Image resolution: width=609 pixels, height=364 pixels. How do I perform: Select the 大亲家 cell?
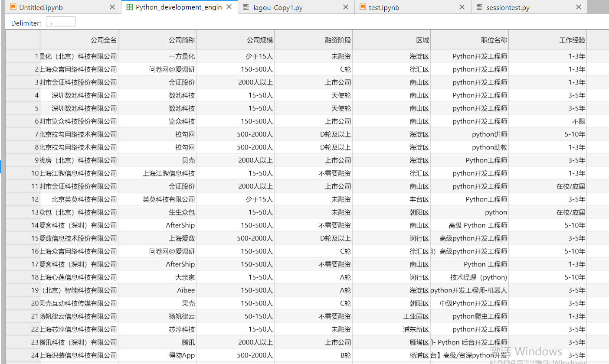click(157, 277)
